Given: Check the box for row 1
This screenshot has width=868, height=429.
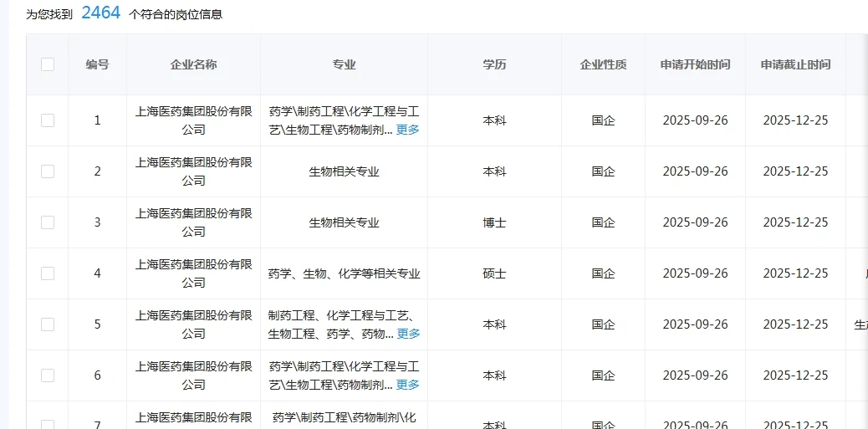Looking at the screenshot, I should click(x=48, y=120).
